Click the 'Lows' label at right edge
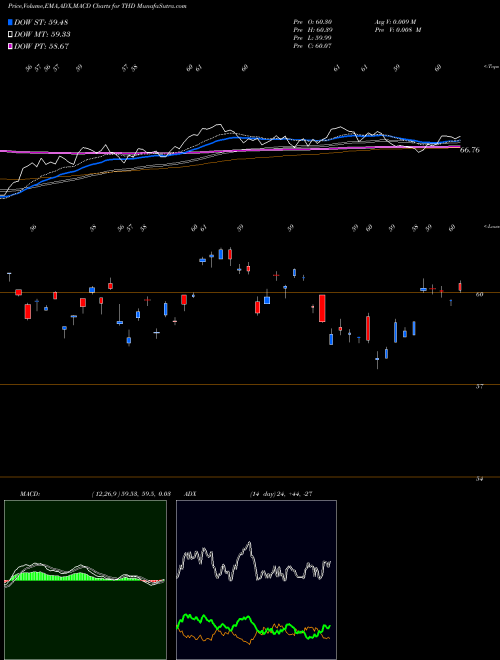 (492, 227)
